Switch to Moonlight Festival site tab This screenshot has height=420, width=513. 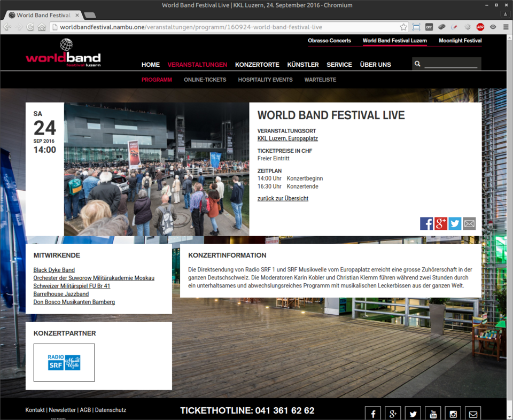[460, 41]
